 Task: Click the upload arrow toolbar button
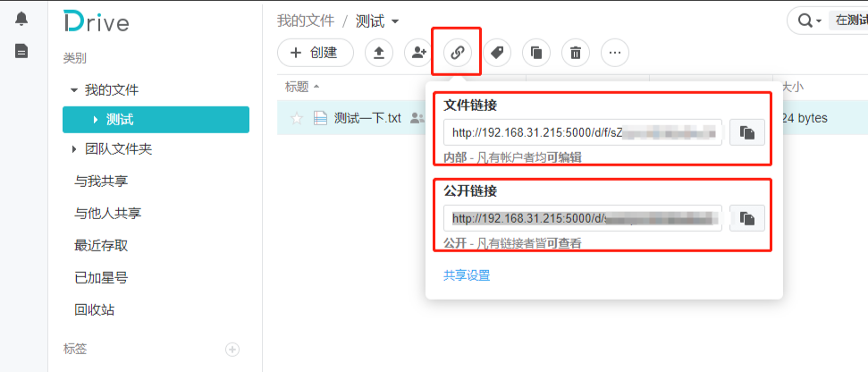pyautogui.click(x=379, y=53)
